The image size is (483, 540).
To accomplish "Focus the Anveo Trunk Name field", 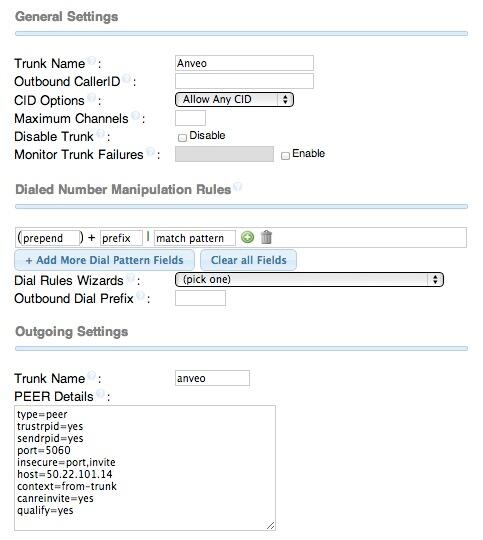I will pos(244,63).
